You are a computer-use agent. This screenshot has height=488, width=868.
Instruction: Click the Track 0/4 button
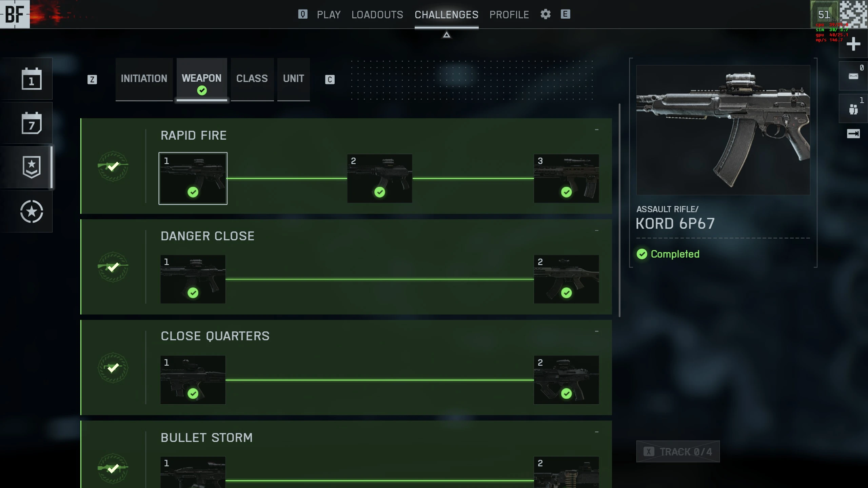(678, 451)
